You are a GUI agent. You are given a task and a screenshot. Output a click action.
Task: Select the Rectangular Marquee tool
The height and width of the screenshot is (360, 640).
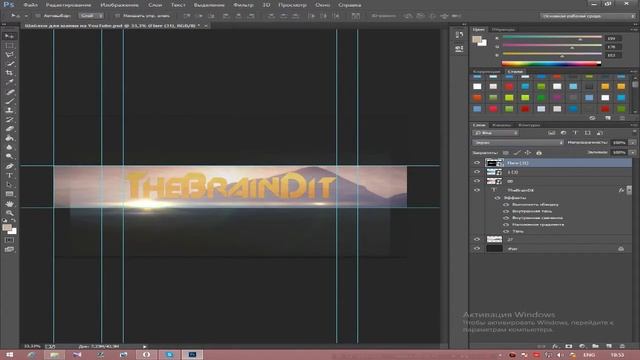point(9,46)
